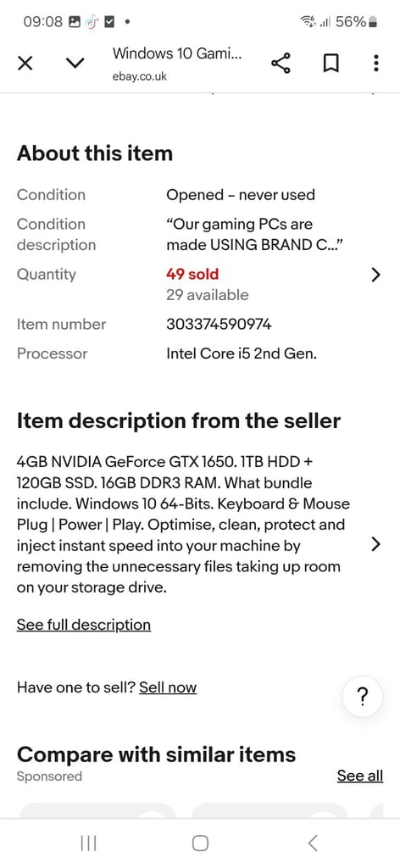Screen dimensions: 400x868
Task: Tap the share icon in the top bar
Action: (x=281, y=64)
